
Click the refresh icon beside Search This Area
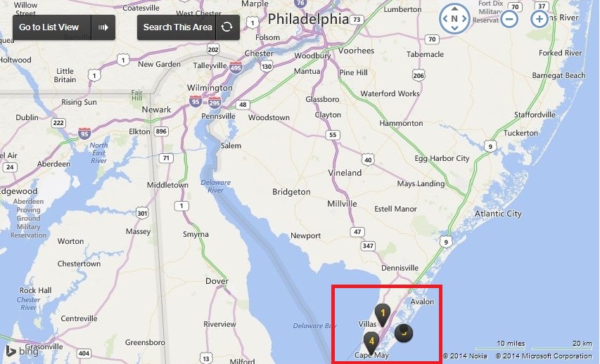point(227,27)
